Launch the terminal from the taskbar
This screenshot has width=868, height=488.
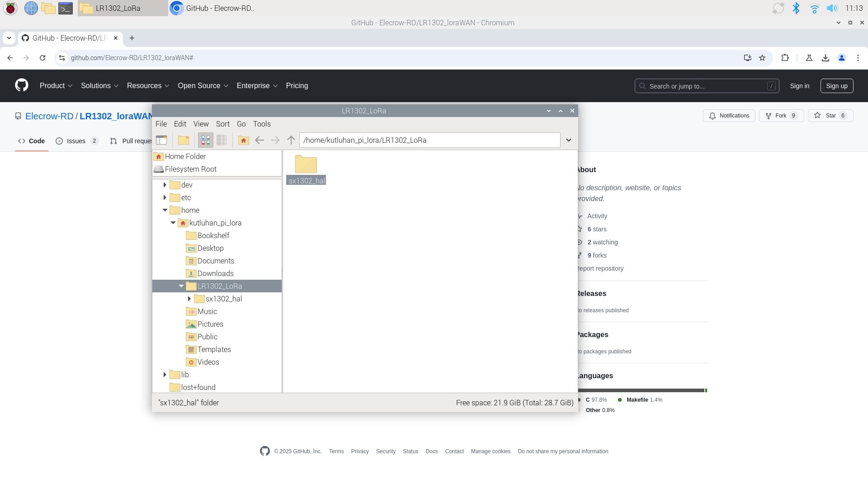click(66, 8)
